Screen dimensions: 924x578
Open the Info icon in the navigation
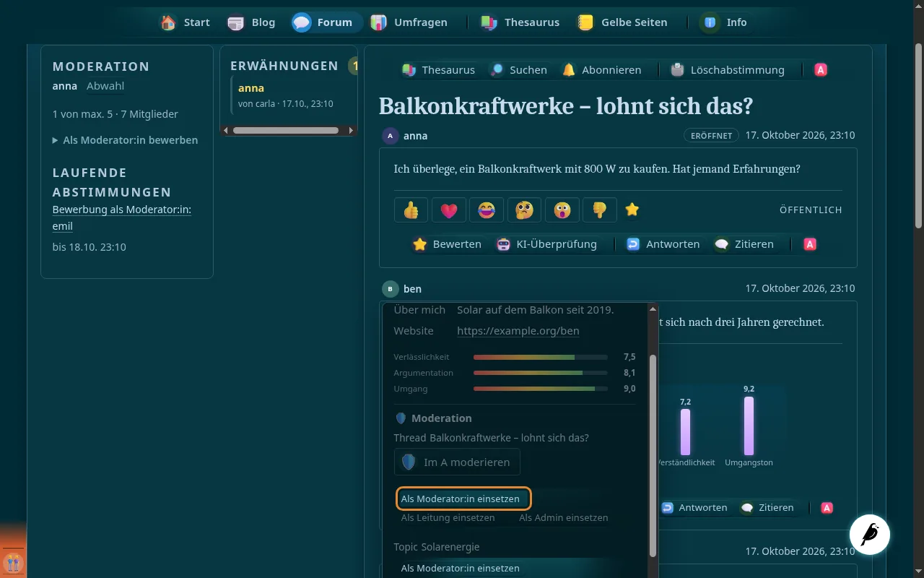click(x=710, y=22)
